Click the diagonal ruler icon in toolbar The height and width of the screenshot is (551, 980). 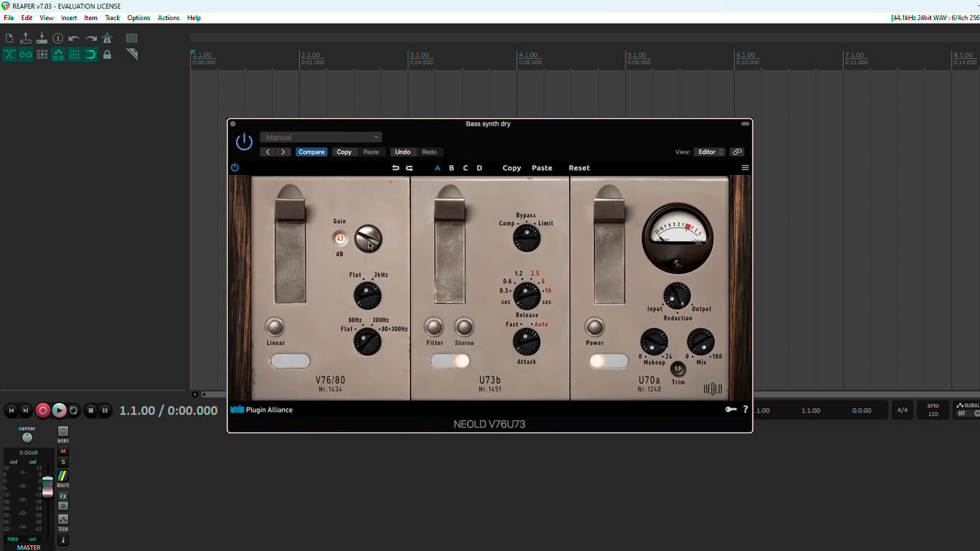(132, 55)
